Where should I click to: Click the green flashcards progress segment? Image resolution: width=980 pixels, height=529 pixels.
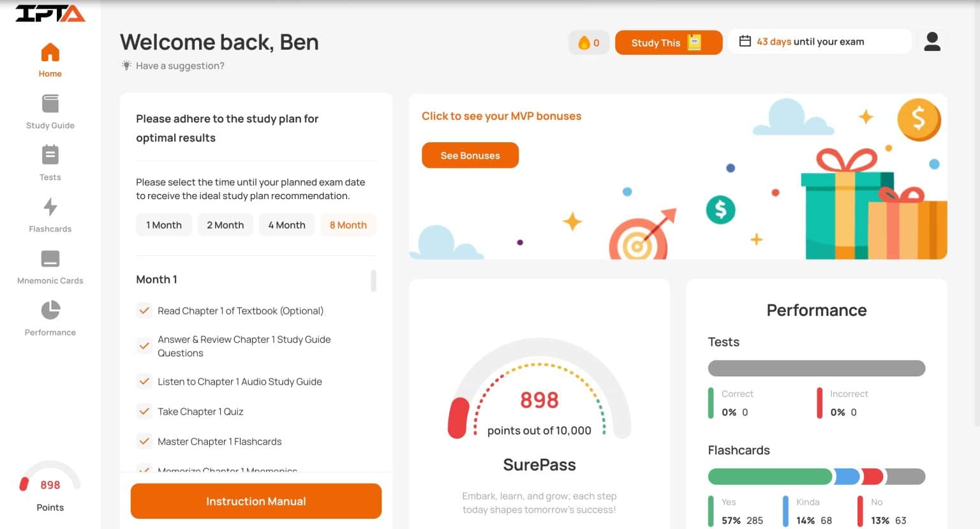pos(769,477)
